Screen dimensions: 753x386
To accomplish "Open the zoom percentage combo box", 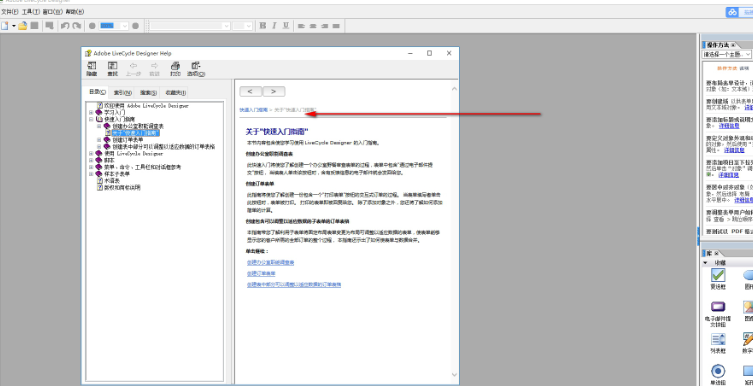I will click(114, 26).
